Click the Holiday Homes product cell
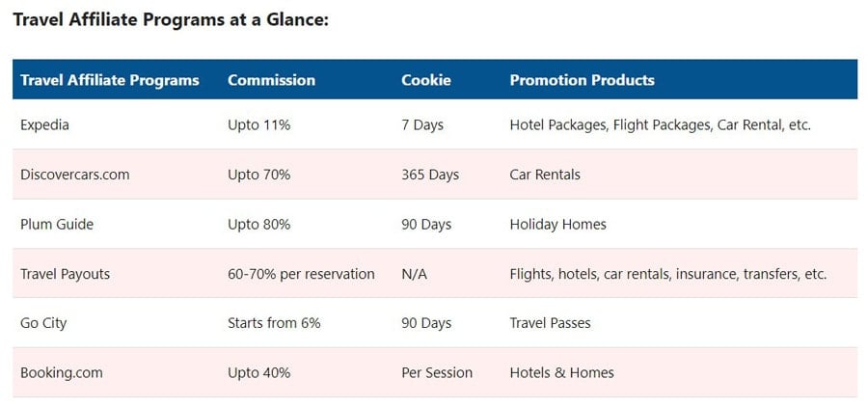 point(558,225)
